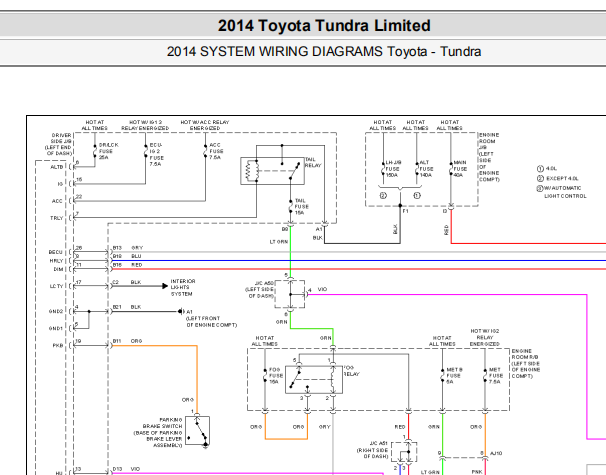Click the MAIN FUSE 40A label
The width and height of the screenshot is (606, 475).
click(x=460, y=169)
